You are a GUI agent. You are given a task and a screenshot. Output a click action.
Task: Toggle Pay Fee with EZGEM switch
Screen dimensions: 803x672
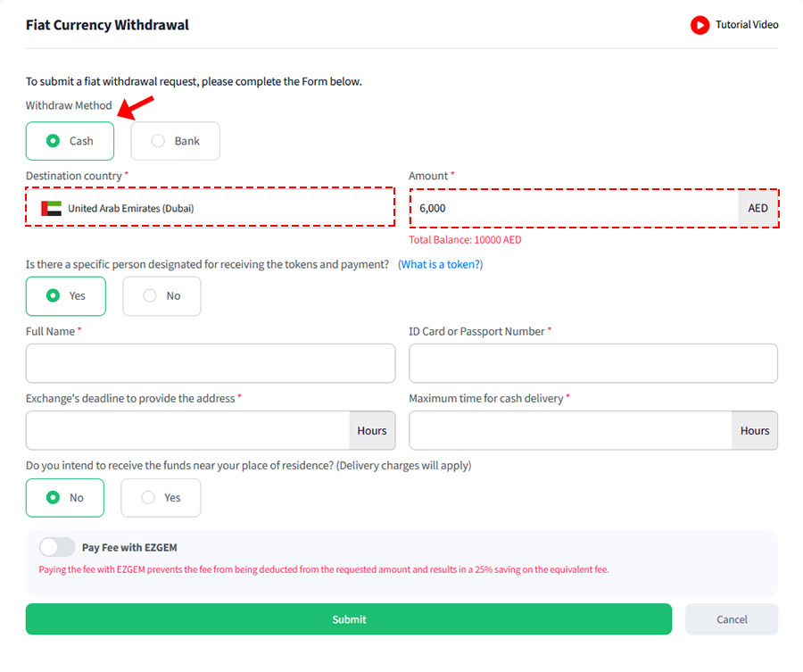click(x=57, y=547)
